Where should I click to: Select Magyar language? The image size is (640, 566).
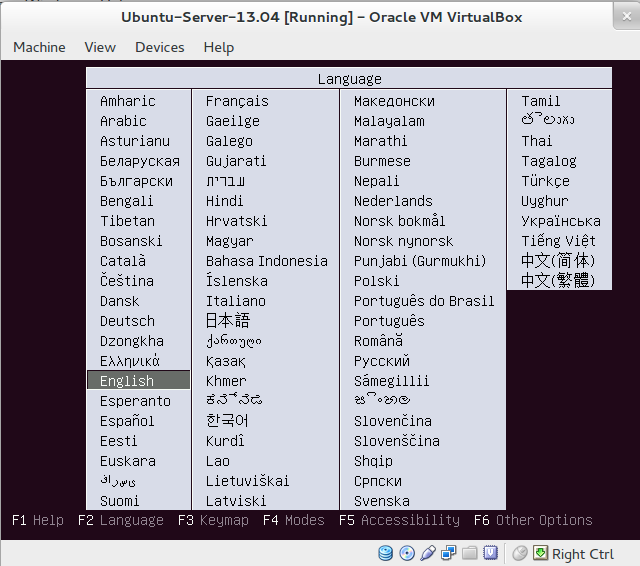pyautogui.click(x=229, y=241)
